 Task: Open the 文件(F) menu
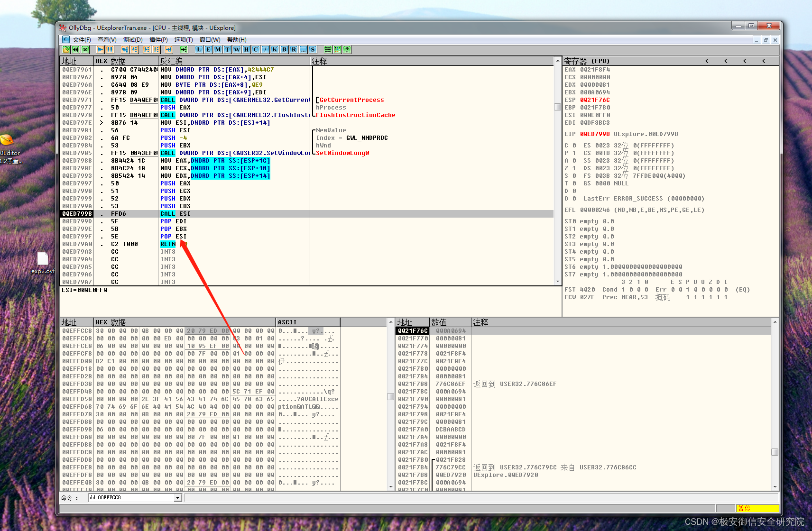(x=82, y=40)
